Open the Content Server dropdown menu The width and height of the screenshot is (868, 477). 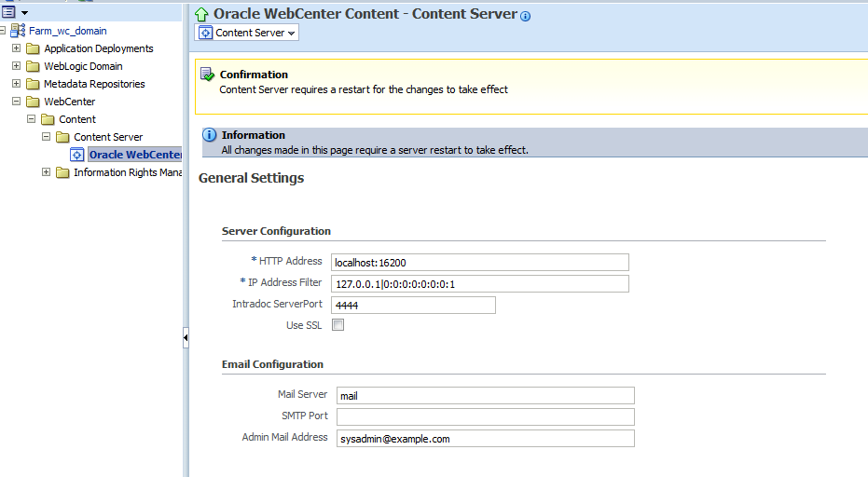[x=247, y=33]
